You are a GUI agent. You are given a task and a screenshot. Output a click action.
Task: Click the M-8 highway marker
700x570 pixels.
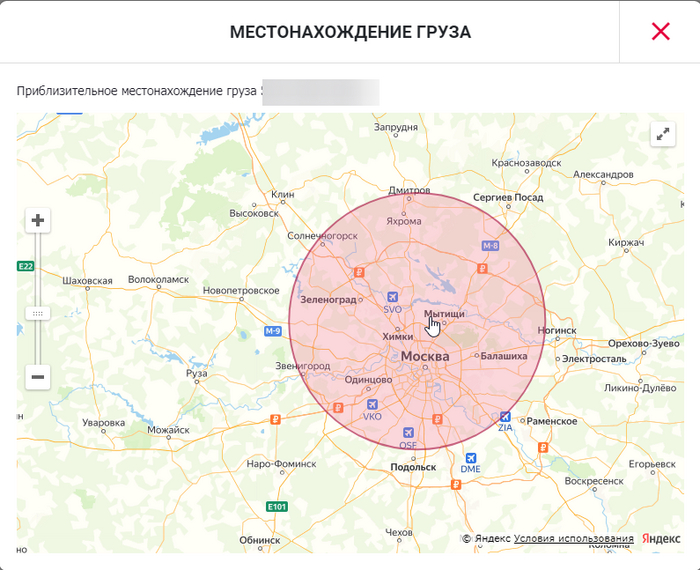tap(490, 245)
